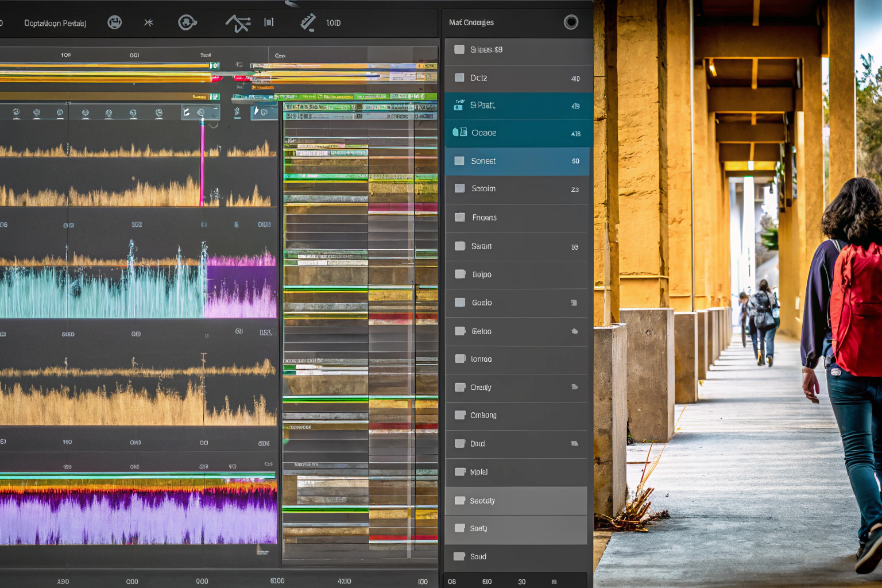
Task: Click the purple spectrogram track at bottom
Action: click(138, 511)
